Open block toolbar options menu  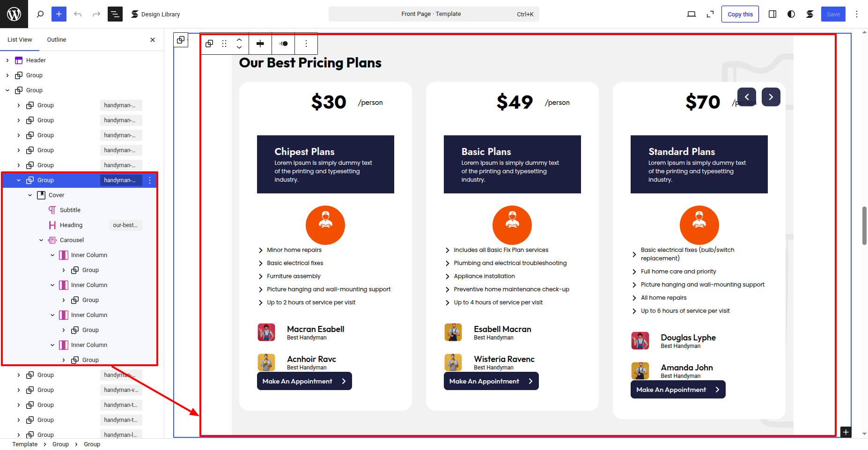tap(306, 44)
